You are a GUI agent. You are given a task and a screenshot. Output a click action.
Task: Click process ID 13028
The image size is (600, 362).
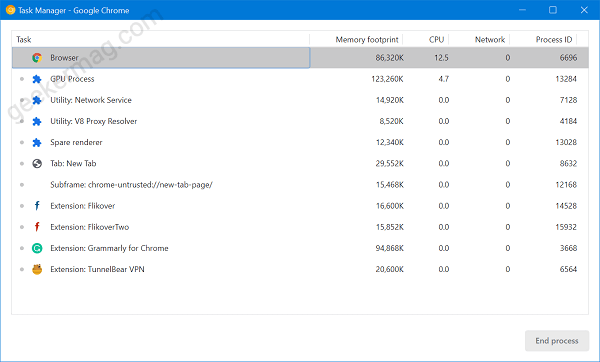[566, 142]
